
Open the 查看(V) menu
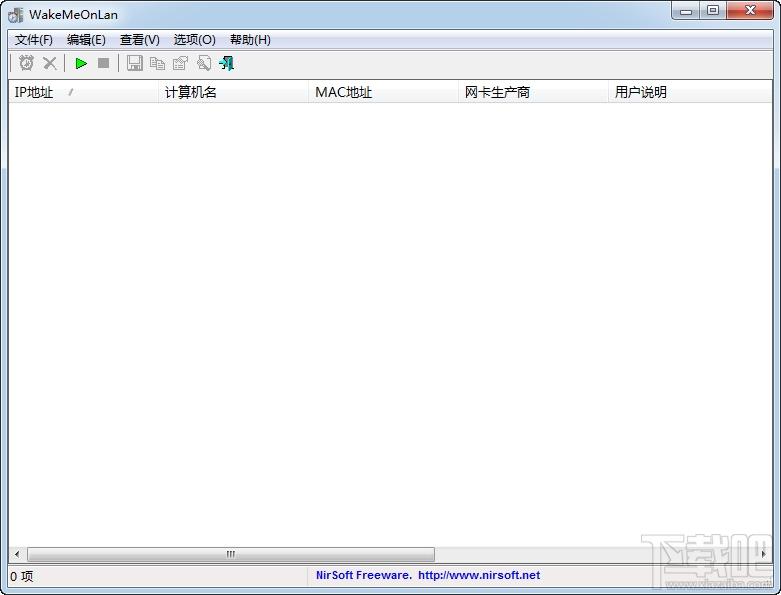pos(139,40)
